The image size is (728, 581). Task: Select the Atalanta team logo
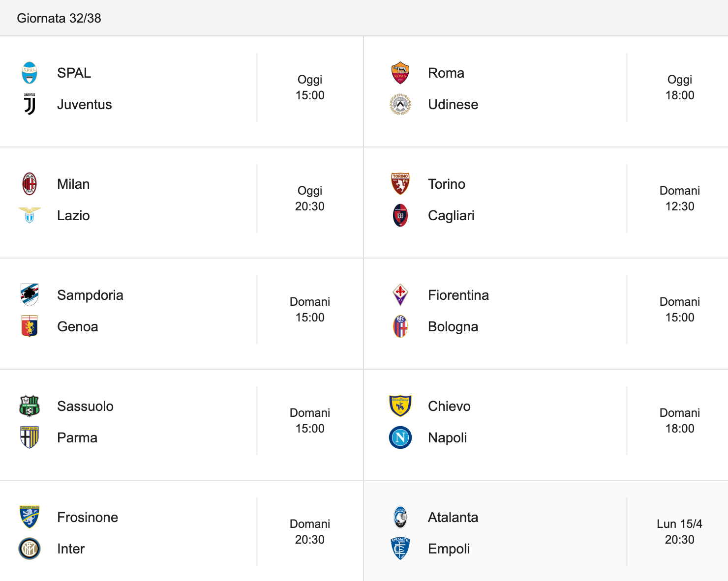(x=400, y=517)
